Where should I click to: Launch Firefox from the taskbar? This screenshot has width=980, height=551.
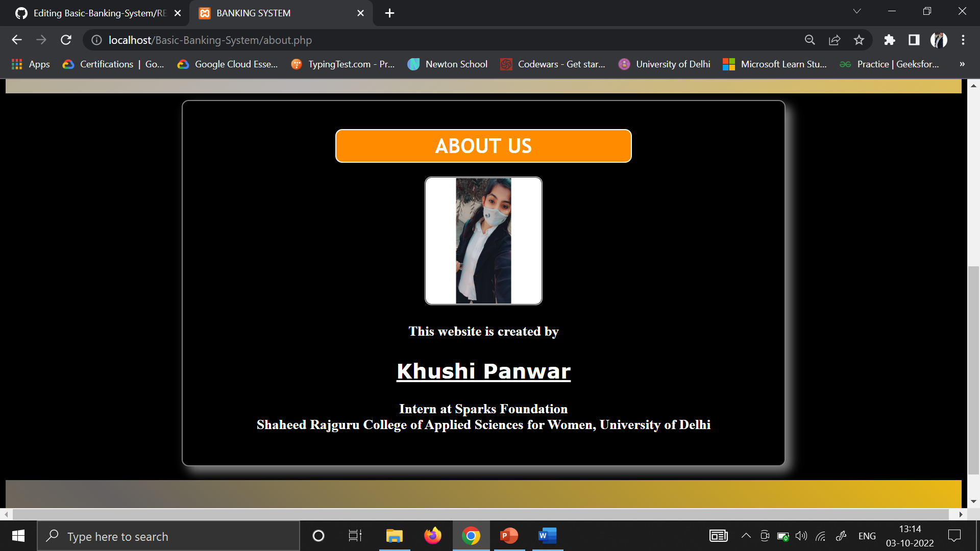[432, 536]
